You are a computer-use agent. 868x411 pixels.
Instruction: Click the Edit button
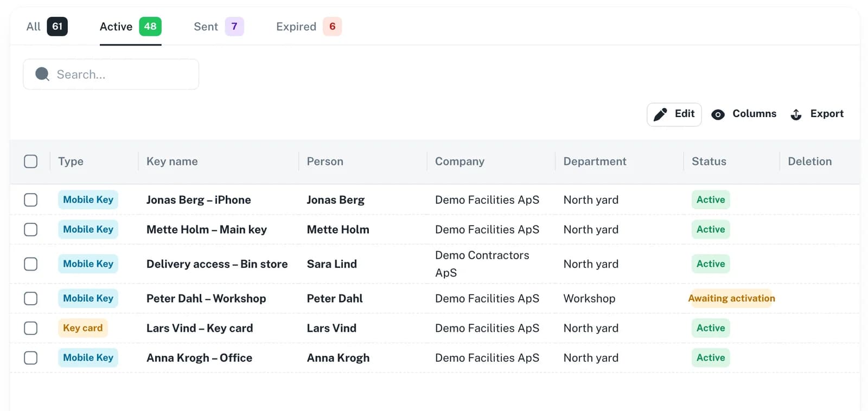[674, 114]
